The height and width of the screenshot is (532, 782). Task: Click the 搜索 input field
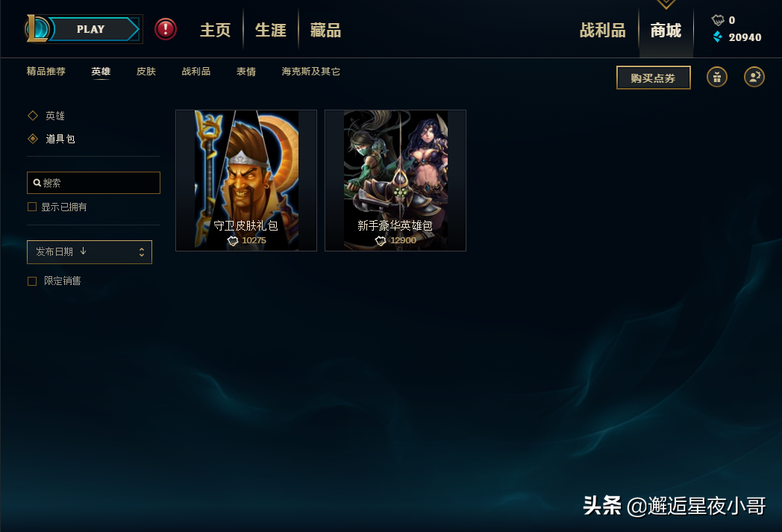pyautogui.click(x=94, y=183)
